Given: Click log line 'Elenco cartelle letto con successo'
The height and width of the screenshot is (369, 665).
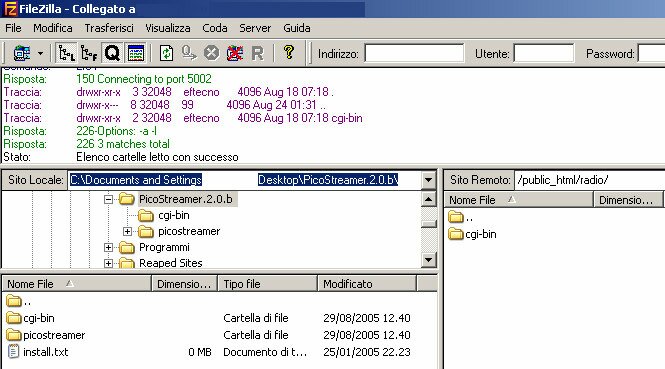Looking at the screenshot, I should pyautogui.click(x=157, y=157).
